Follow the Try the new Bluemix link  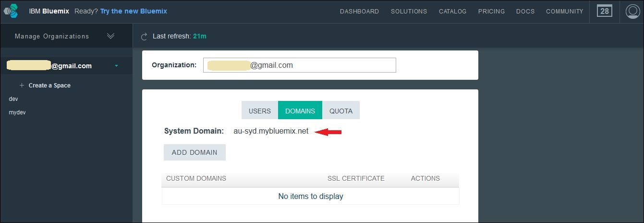coord(134,11)
